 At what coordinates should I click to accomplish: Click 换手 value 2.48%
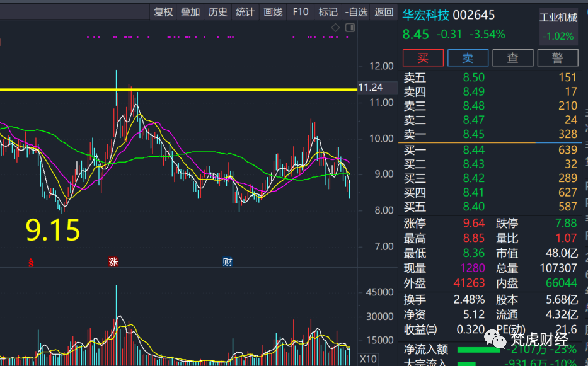[469, 300]
